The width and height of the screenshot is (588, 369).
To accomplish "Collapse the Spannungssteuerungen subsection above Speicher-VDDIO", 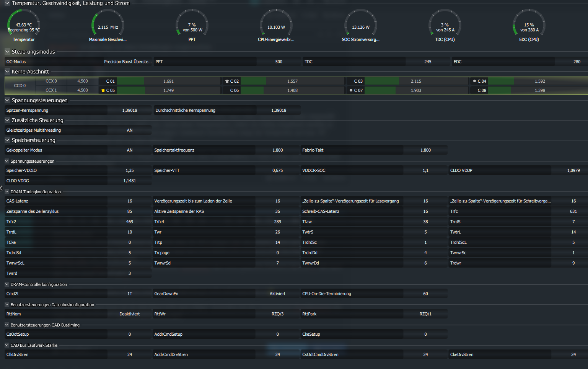I will (7, 161).
